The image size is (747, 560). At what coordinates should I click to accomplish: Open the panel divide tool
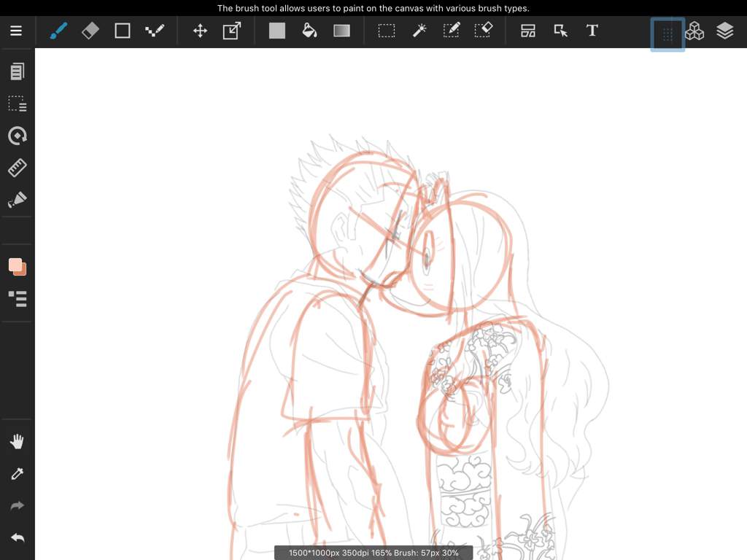[528, 31]
